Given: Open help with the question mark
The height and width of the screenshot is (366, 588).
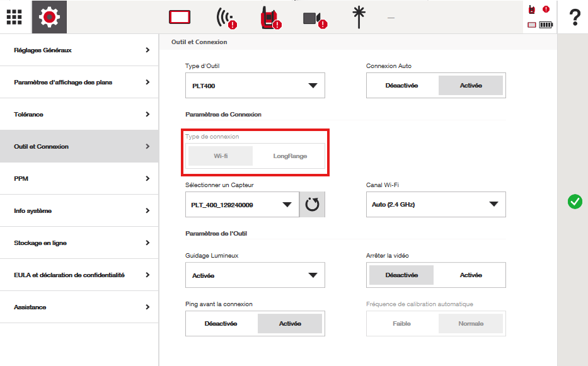Looking at the screenshot, I should 574,17.
